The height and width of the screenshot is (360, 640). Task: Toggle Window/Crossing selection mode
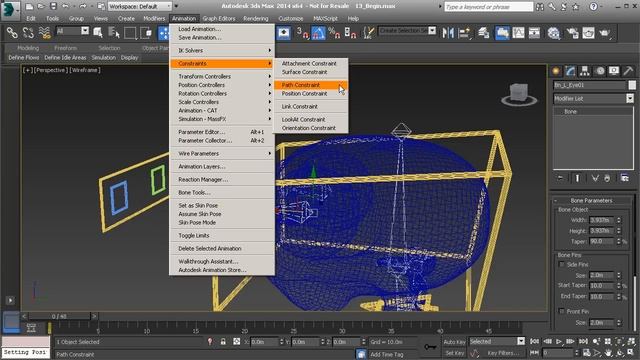click(146, 33)
